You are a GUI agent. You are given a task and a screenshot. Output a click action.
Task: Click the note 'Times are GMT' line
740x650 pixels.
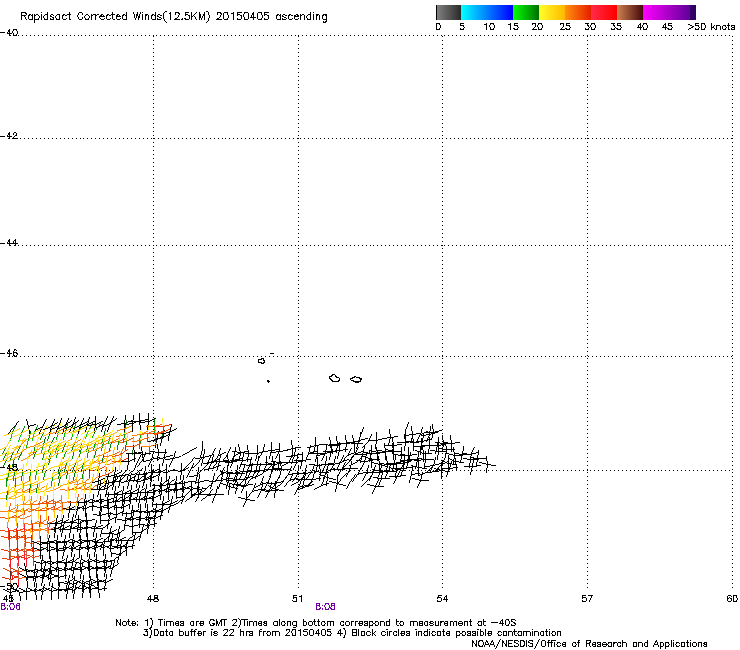pyautogui.click(x=316, y=623)
